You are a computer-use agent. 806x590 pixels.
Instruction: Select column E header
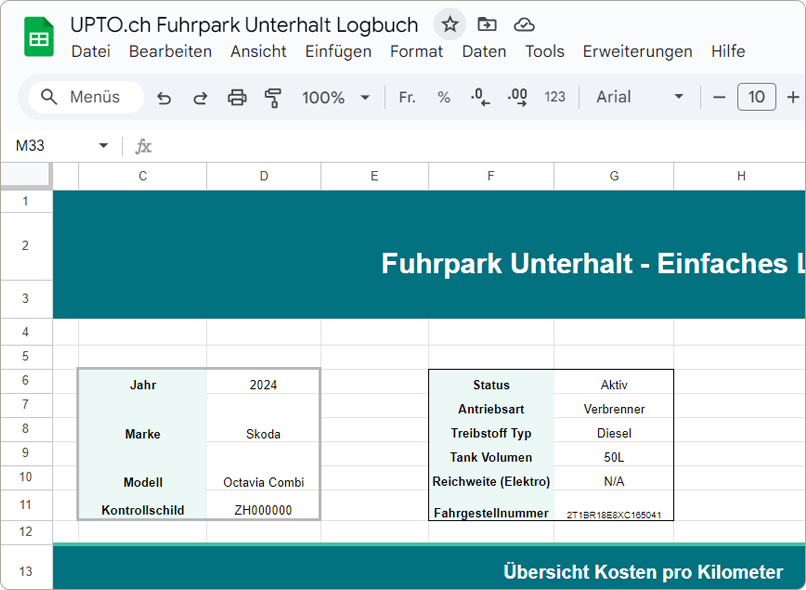pyautogui.click(x=375, y=176)
